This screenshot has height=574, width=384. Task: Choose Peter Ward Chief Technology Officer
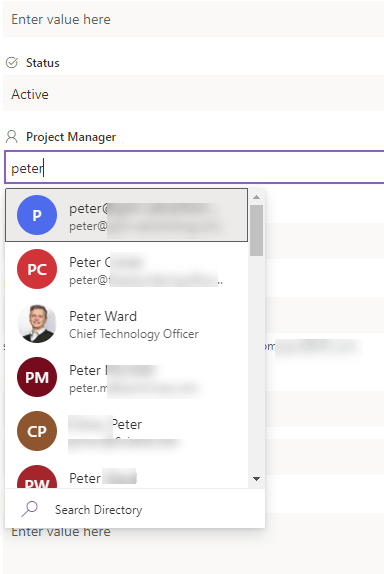pyautogui.click(x=127, y=323)
